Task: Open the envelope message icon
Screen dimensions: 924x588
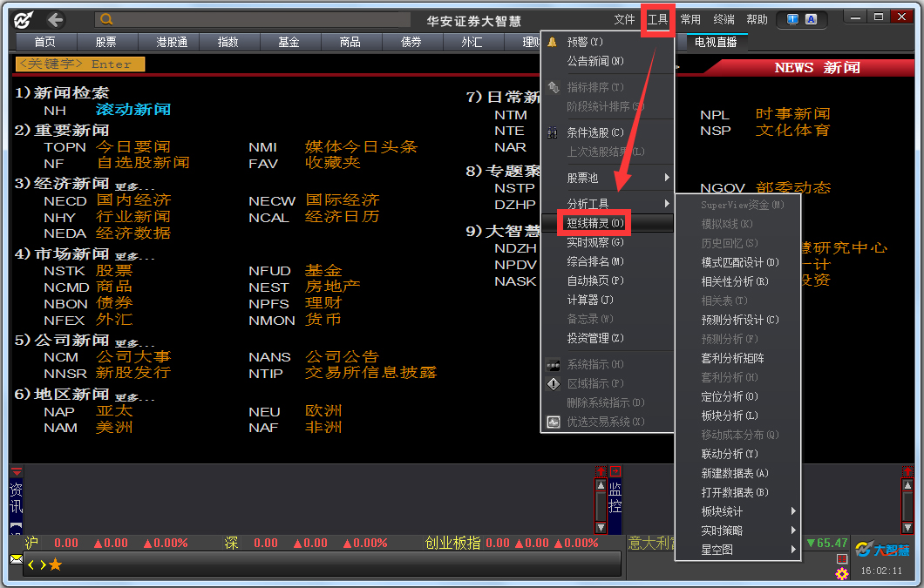Action: coord(17,558)
